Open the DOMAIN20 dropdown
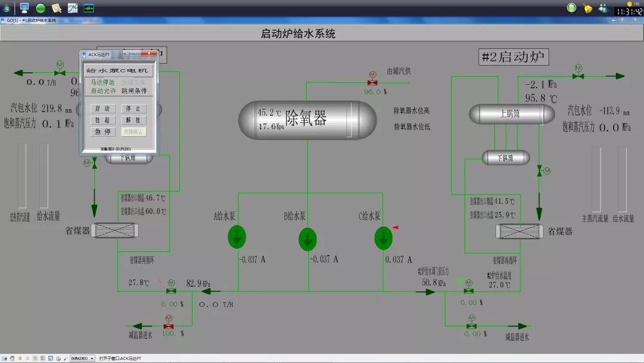 tap(82, 358)
